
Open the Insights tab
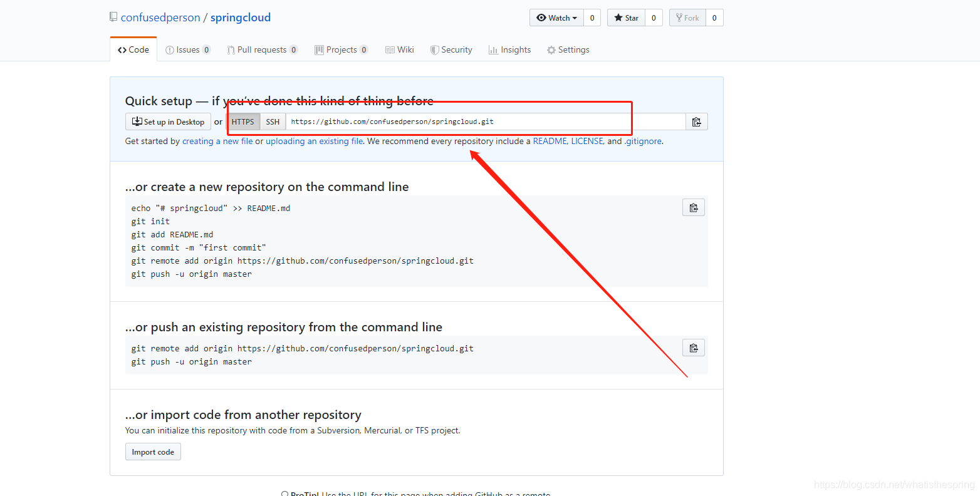coord(509,49)
